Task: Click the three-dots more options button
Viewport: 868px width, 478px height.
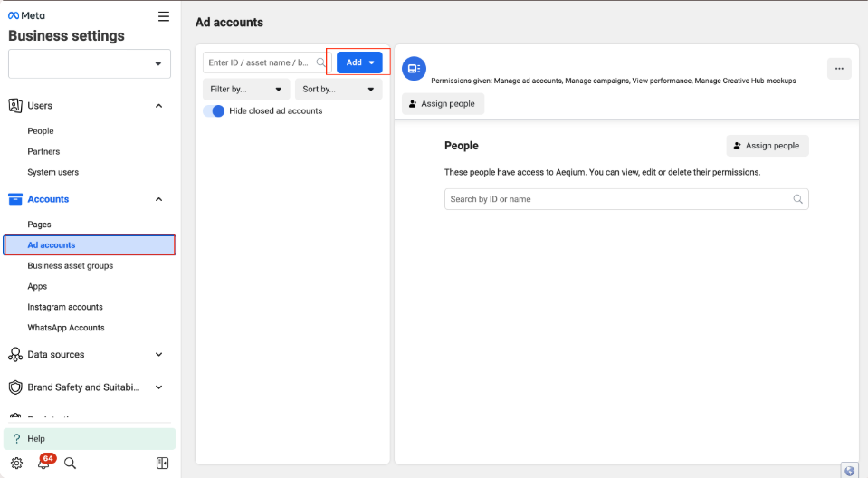Action: click(x=839, y=69)
